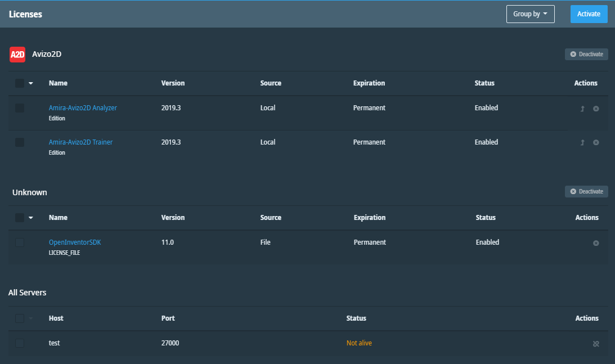The image size is (615, 364).
Task: Open the Group by dropdown
Action: [x=530, y=14]
